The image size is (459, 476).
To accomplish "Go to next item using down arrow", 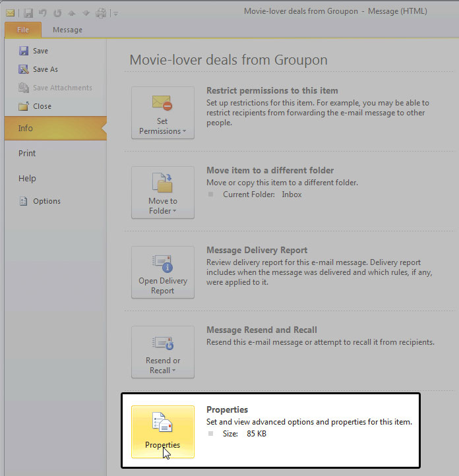I will coord(86,13).
